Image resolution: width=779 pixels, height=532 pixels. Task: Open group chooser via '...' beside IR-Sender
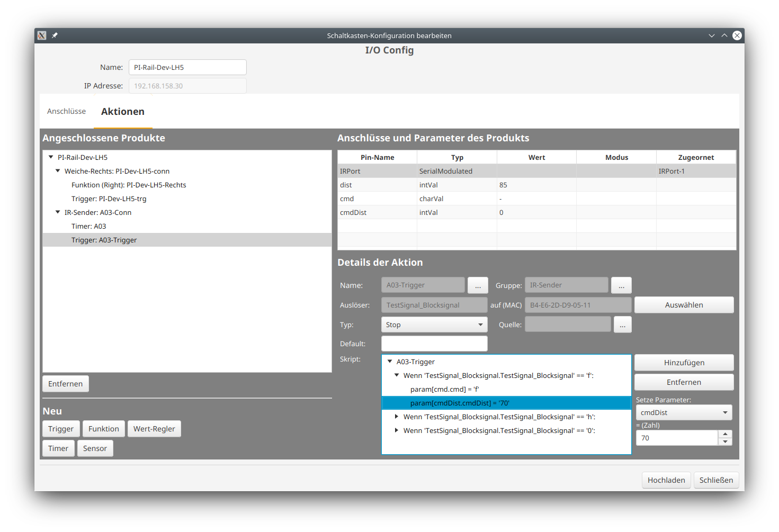[x=621, y=285]
